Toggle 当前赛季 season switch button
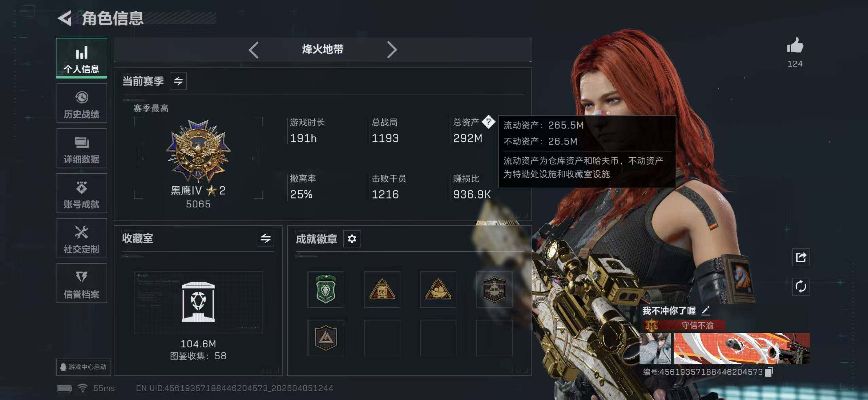Image resolution: width=868 pixels, height=400 pixels. coord(178,81)
